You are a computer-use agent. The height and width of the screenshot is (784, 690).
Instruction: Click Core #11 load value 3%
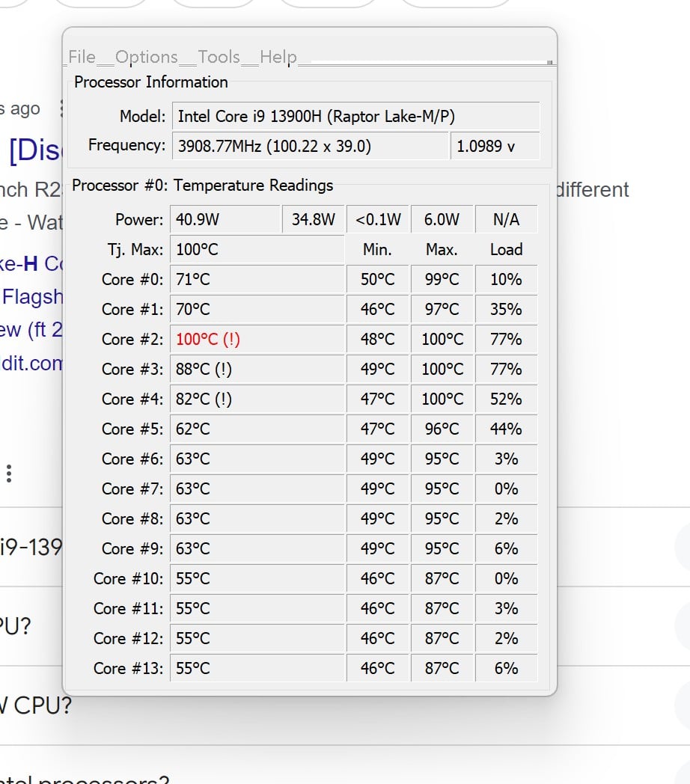click(x=507, y=609)
